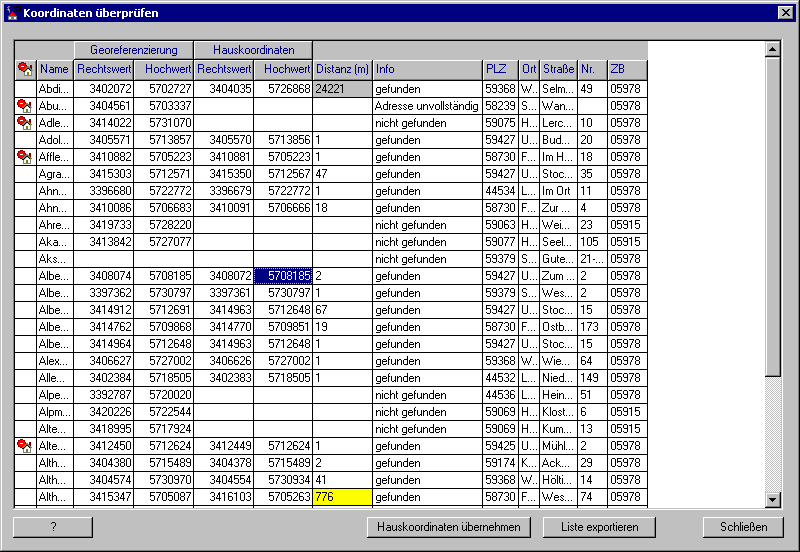800x552 pixels.
Task: Select name cell Ahre...
Action: [x=55, y=225]
